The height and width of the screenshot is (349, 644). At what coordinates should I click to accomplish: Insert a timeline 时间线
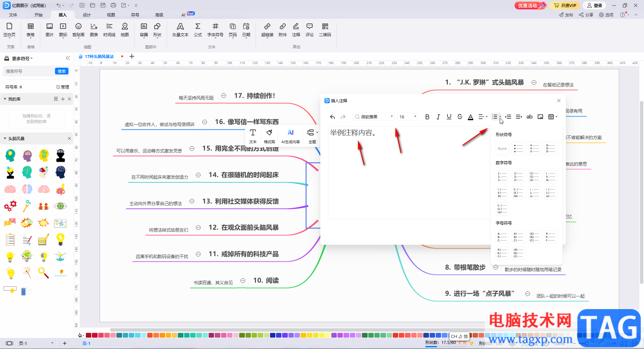tap(109, 30)
